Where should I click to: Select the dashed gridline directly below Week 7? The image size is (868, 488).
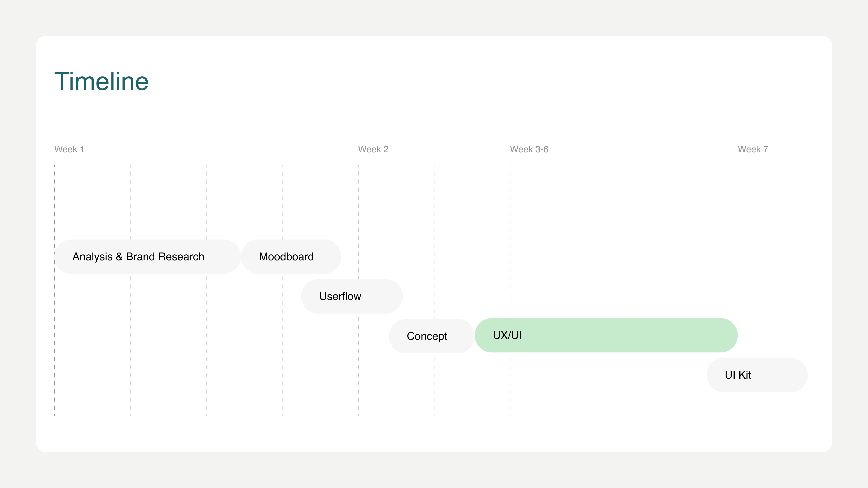738,202
